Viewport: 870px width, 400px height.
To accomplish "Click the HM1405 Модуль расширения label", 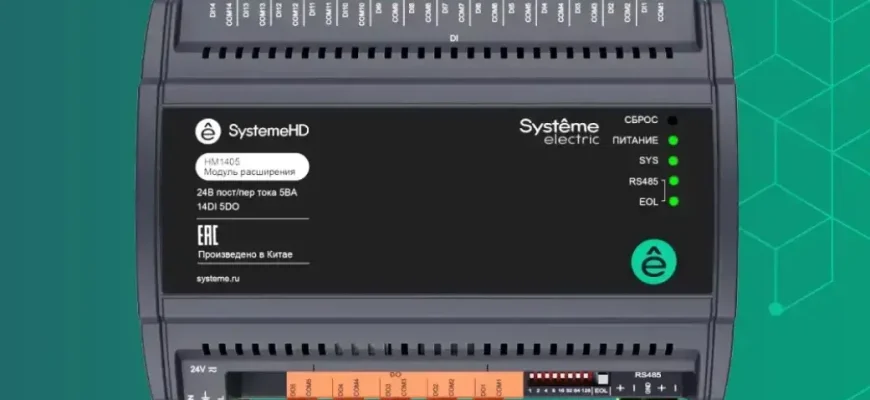I will (251, 166).
